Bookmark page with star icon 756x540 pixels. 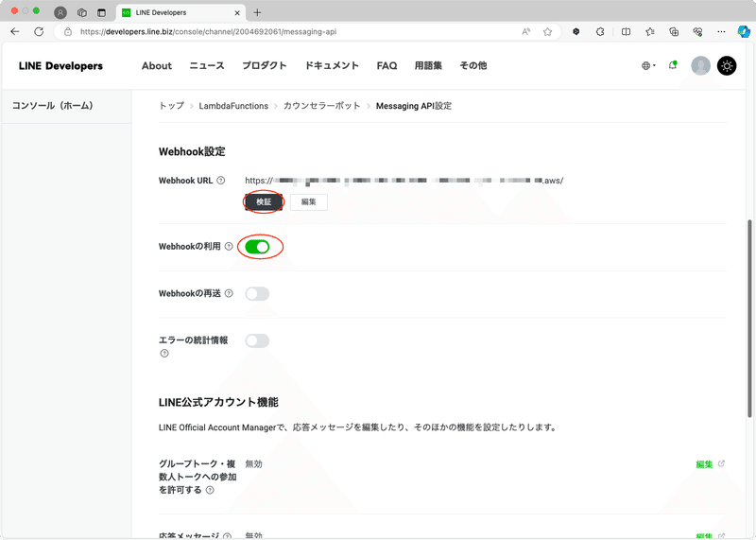tap(547, 32)
